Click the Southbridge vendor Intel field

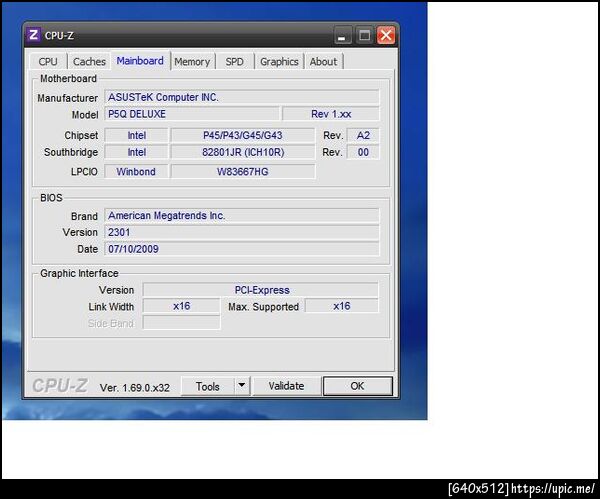(x=136, y=152)
